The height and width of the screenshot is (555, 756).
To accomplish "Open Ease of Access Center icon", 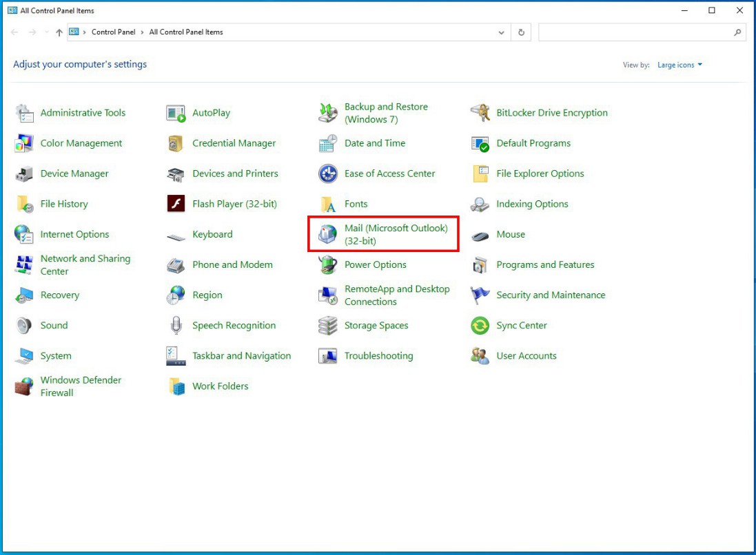I will point(328,174).
